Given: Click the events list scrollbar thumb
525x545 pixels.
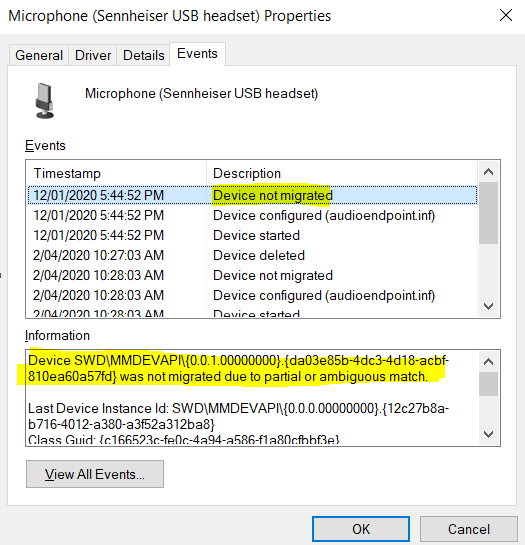Looking at the screenshot, I should click(488, 213).
